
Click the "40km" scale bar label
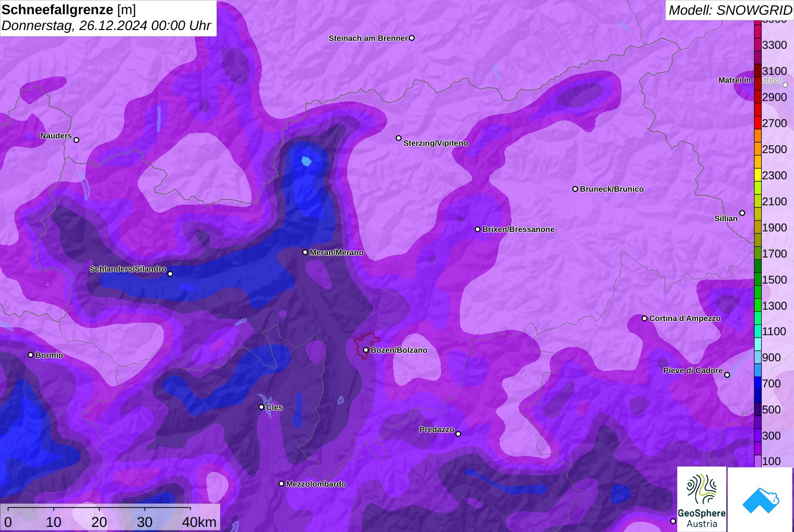point(199,522)
